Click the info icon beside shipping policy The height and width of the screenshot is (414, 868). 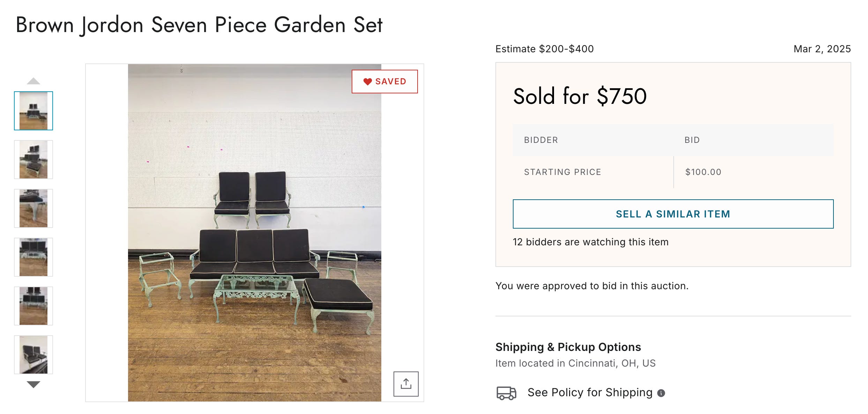pos(661,393)
